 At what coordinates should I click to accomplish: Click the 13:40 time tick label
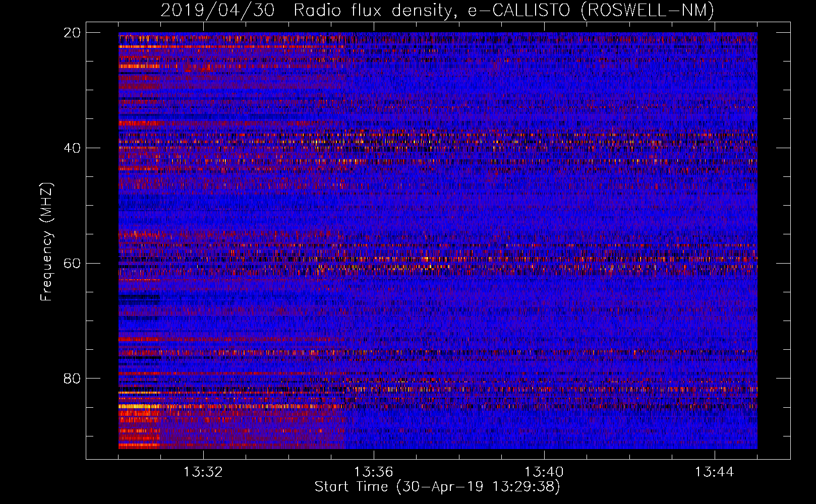pos(544,472)
